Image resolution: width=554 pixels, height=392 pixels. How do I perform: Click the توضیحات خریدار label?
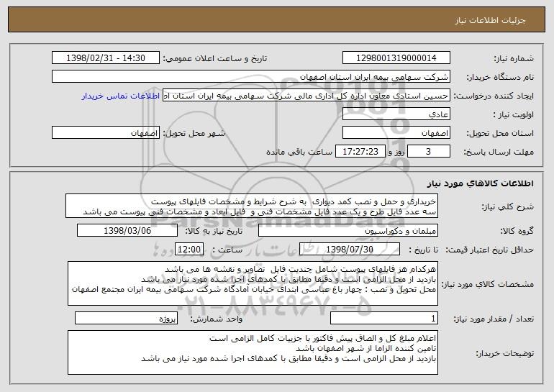(x=505, y=352)
